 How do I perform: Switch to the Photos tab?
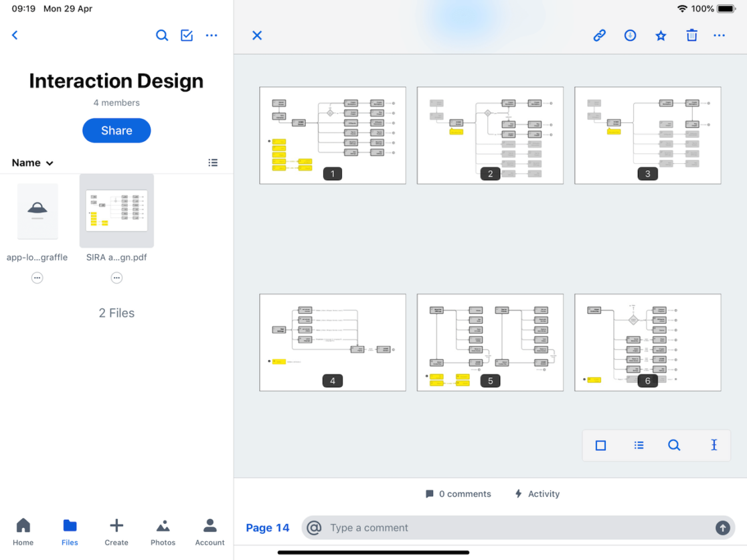coord(163,532)
